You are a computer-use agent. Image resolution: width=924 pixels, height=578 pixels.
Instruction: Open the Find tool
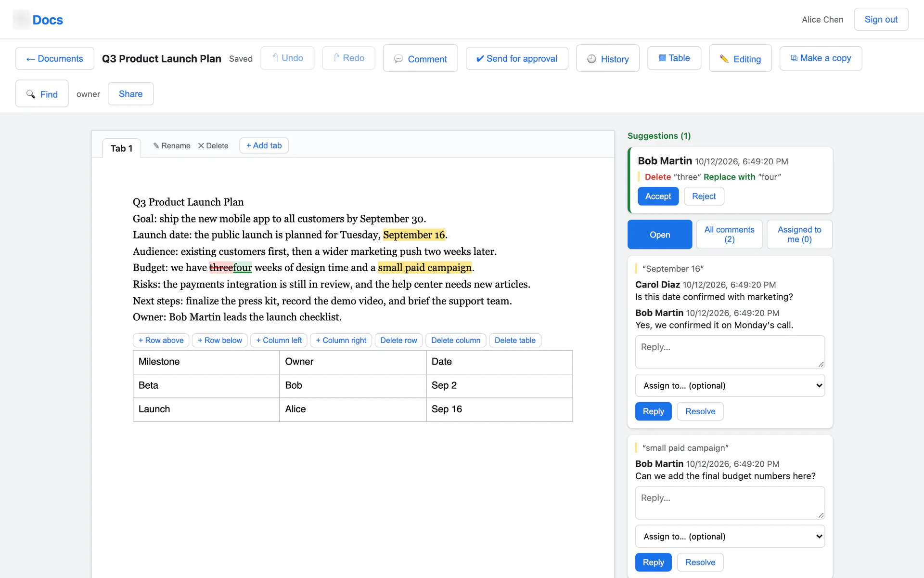(x=42, y=93)
